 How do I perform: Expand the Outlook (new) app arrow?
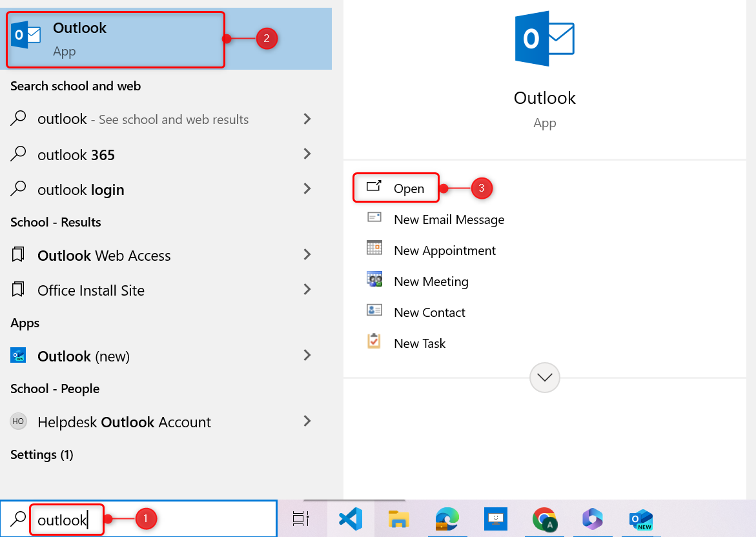coord(307,355)
